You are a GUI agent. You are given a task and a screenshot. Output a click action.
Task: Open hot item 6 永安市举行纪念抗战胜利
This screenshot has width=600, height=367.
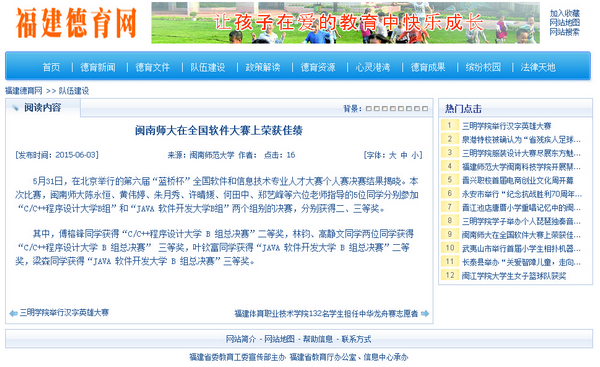pos(522,194)
